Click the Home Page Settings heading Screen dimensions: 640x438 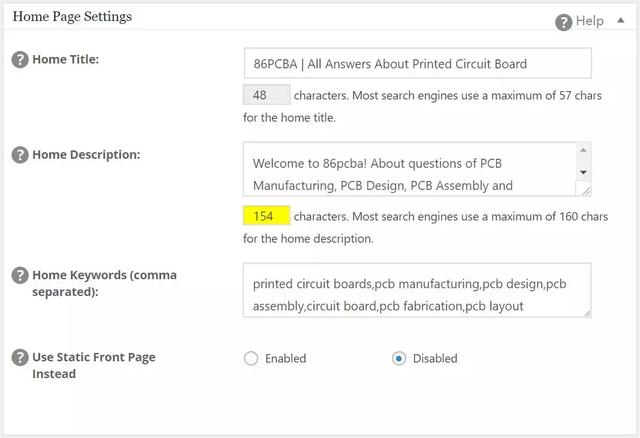72,16
